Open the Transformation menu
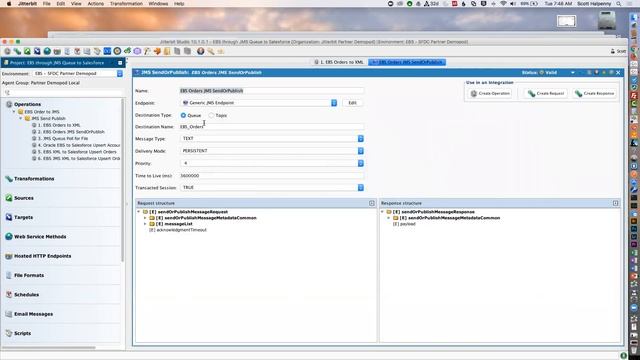This screenshot has height=360, width=640. [126, 4]
